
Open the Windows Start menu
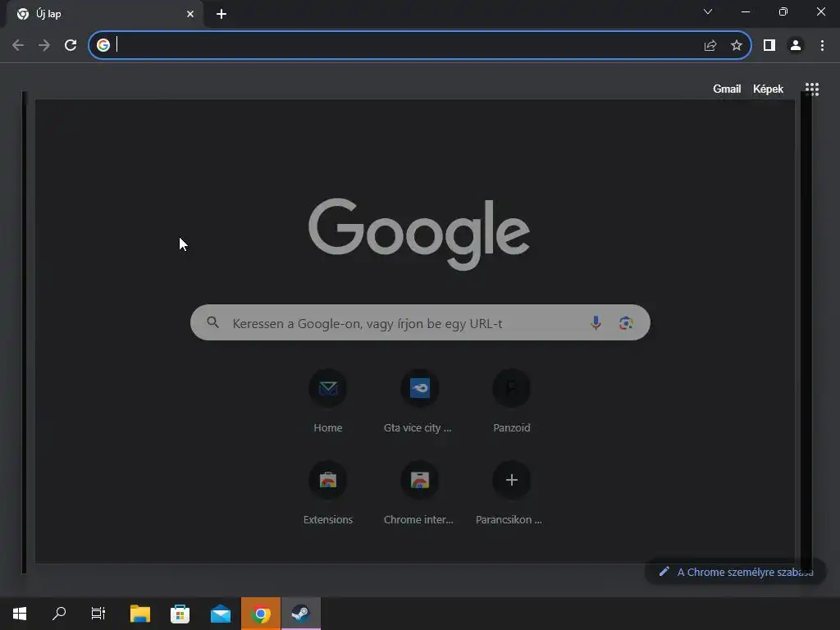point(20,614)
